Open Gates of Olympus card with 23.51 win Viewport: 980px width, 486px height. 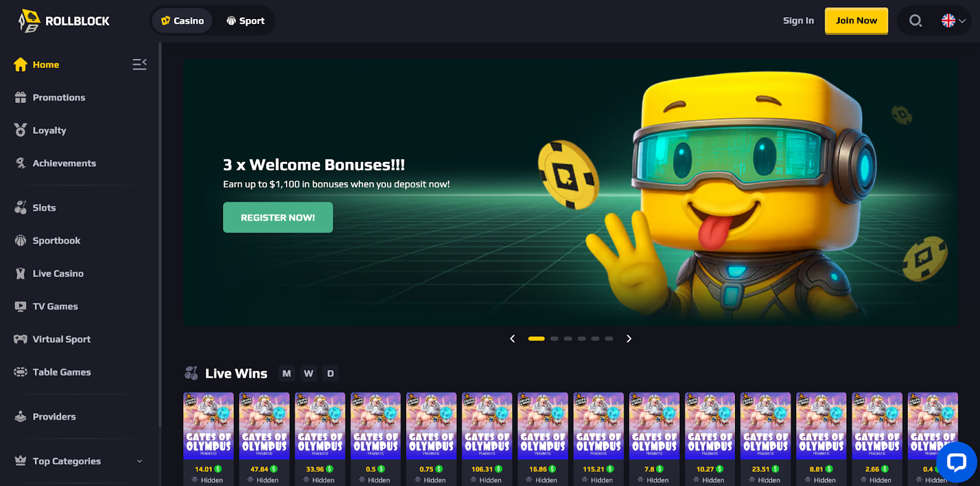tap(766, 426)
